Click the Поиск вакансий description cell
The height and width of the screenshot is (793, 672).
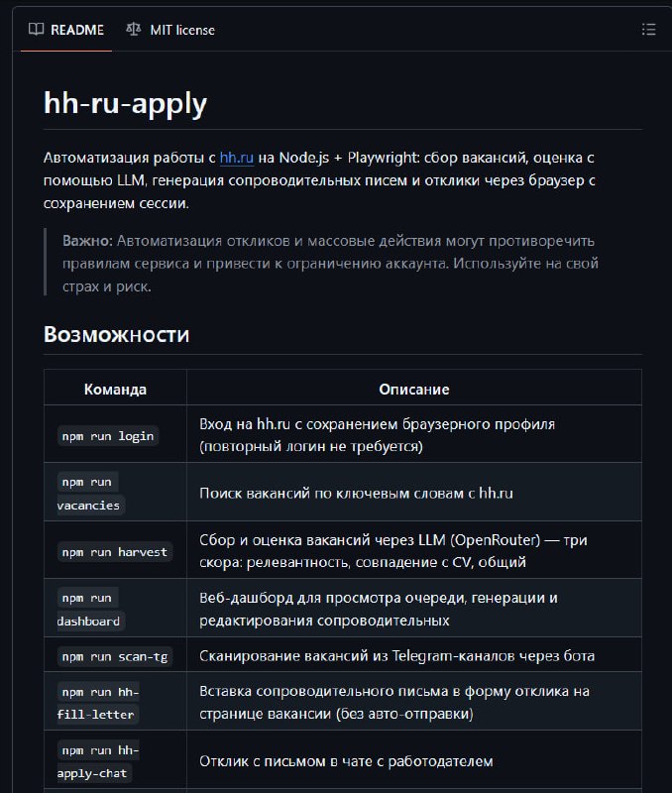pos(356,493)
